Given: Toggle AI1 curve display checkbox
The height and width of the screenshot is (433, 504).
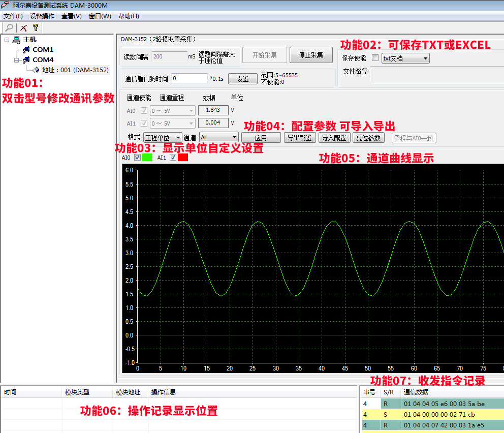Looking at the screenshot, I should pos(173,158).
